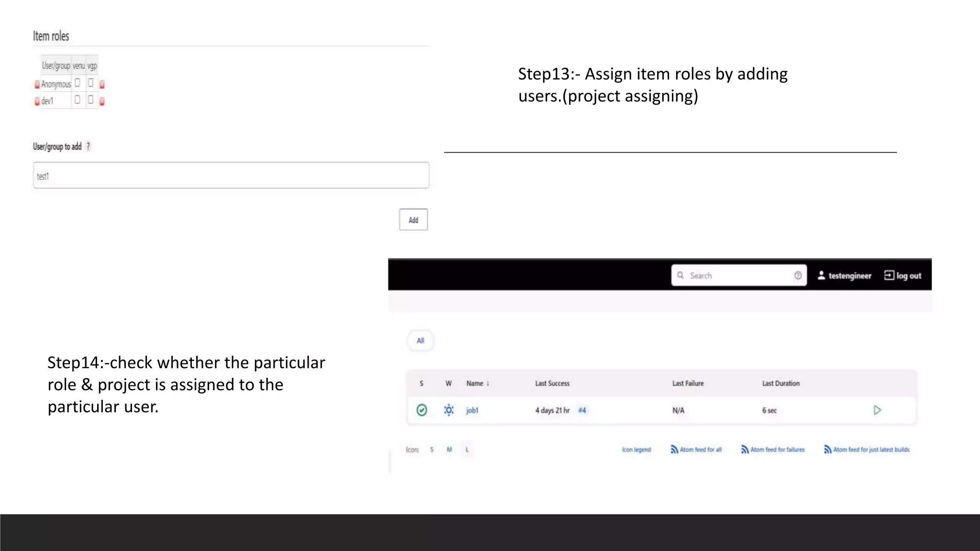
Task: Click the Last Success column header
Action: point(552,383)
